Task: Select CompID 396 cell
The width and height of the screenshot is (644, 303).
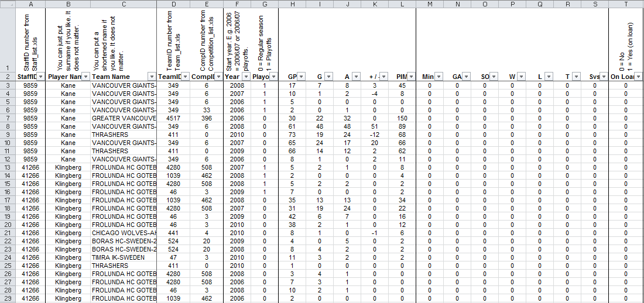Action: [x=206, y=118]
